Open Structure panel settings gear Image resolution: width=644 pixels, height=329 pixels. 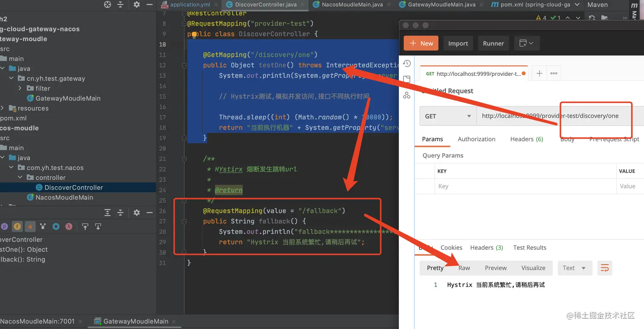[136, 213]
